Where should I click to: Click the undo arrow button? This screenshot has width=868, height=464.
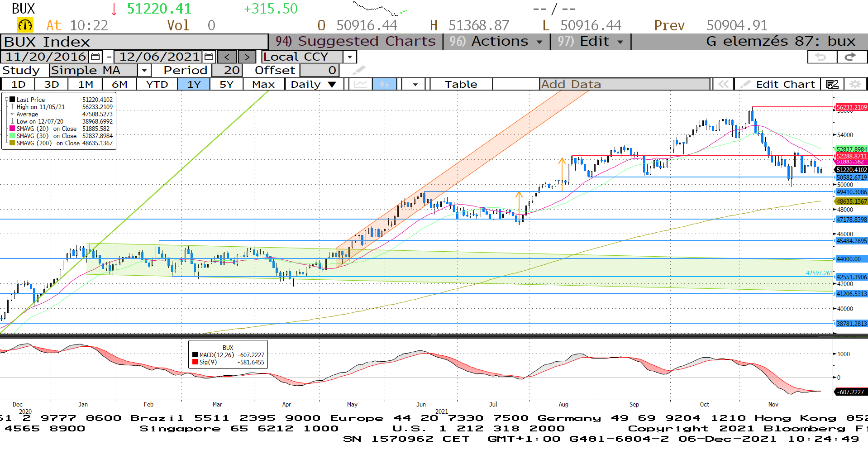pos(821,57)
